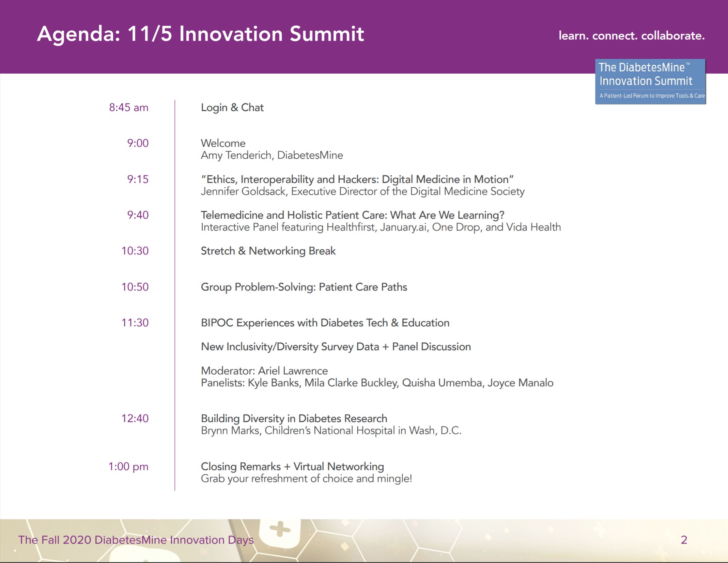Click BIPOC Experiences with Diabetes Tech heading

(x=325, y=323)
